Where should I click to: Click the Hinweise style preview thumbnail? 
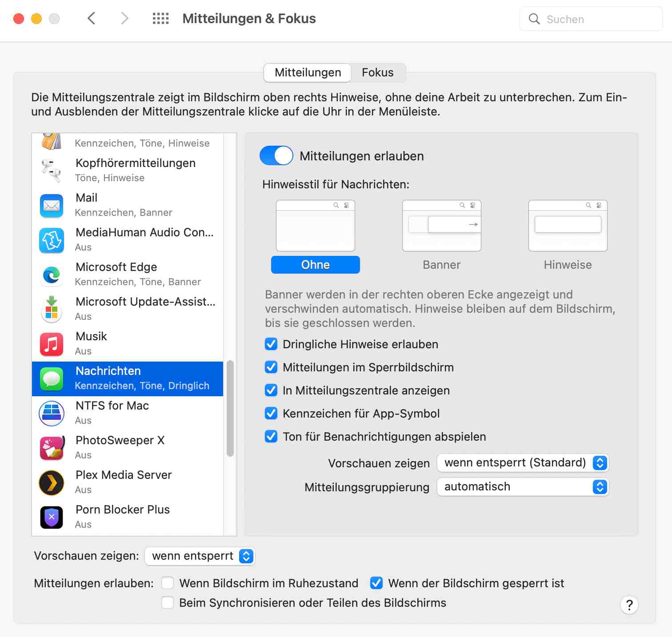(568, 226)
